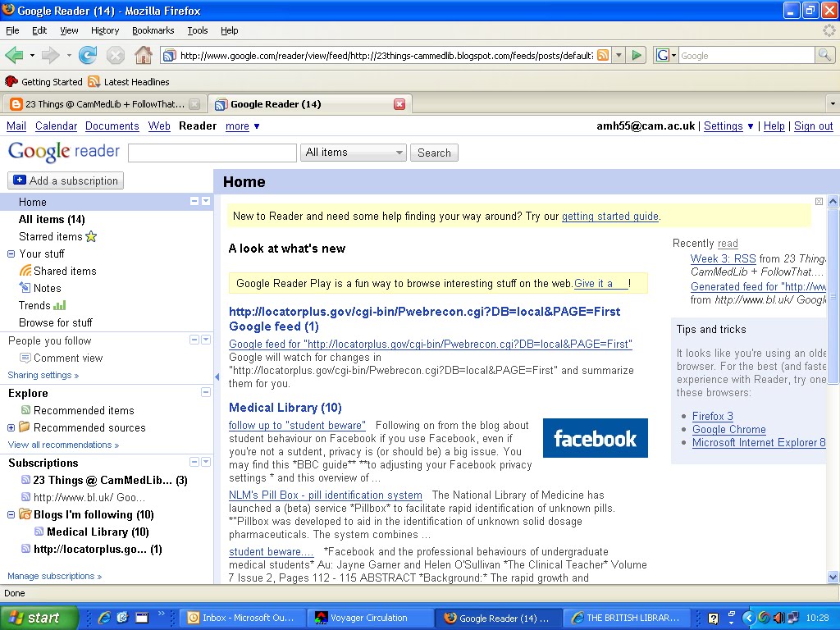This screenshot has width=840, height=630.
Task: Open the File menu
Action: click(x=12, y=30)
